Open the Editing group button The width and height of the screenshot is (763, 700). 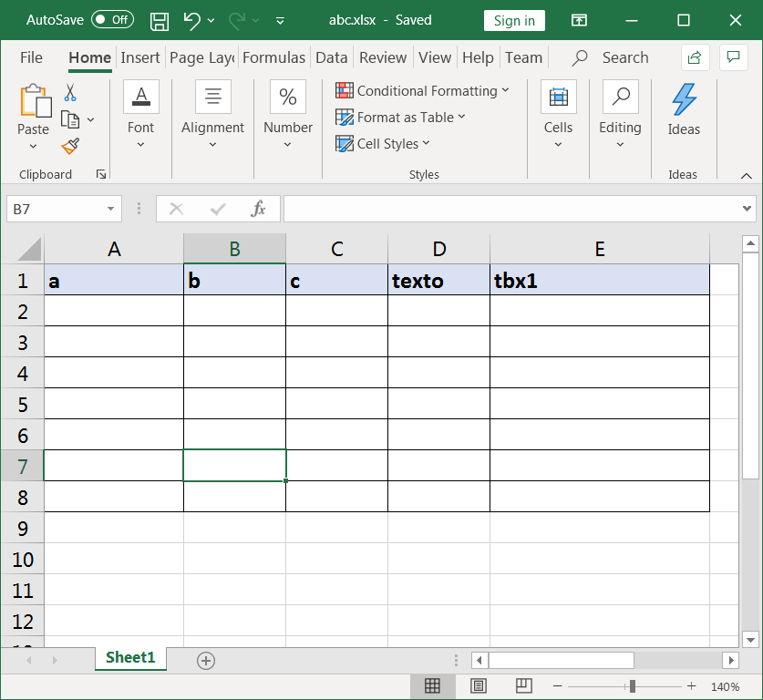620,115
